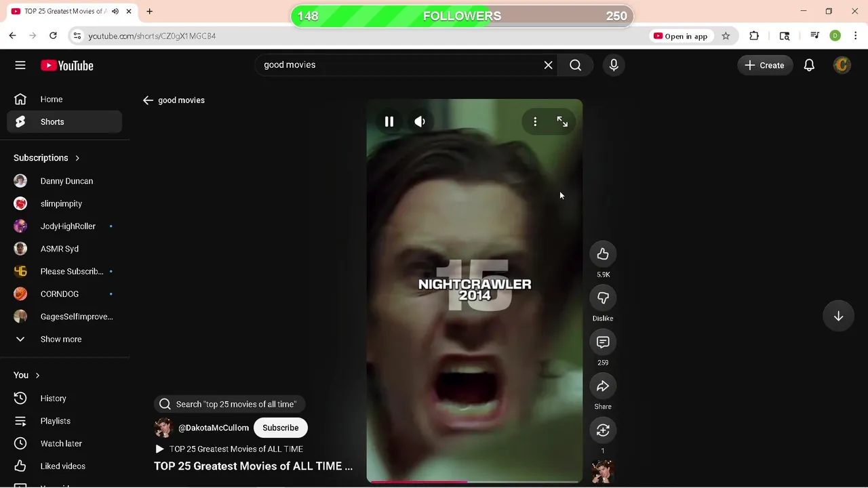Open browser extensions puzzle icon
This screenshot has width=868, height=488.
[754, 36]
